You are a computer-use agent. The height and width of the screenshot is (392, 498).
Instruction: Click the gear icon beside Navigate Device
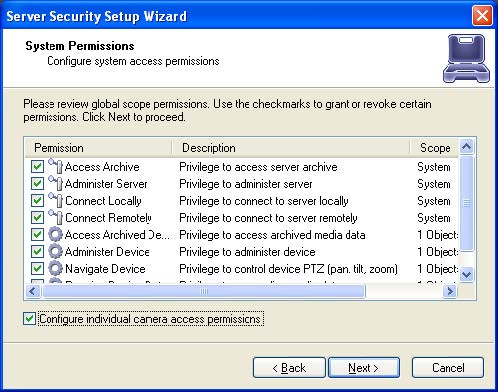coord(55,268)
